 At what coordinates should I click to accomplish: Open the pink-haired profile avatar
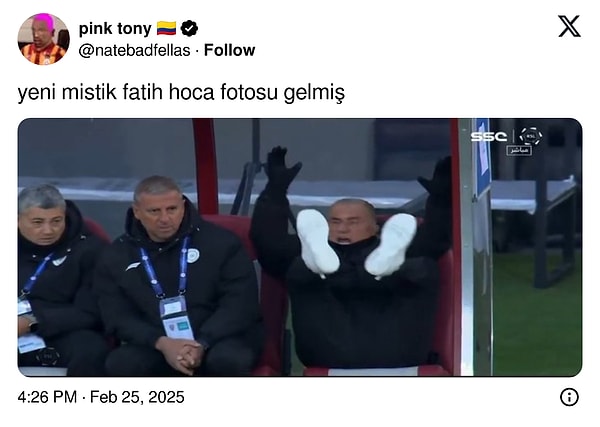[x=44, y=39]
